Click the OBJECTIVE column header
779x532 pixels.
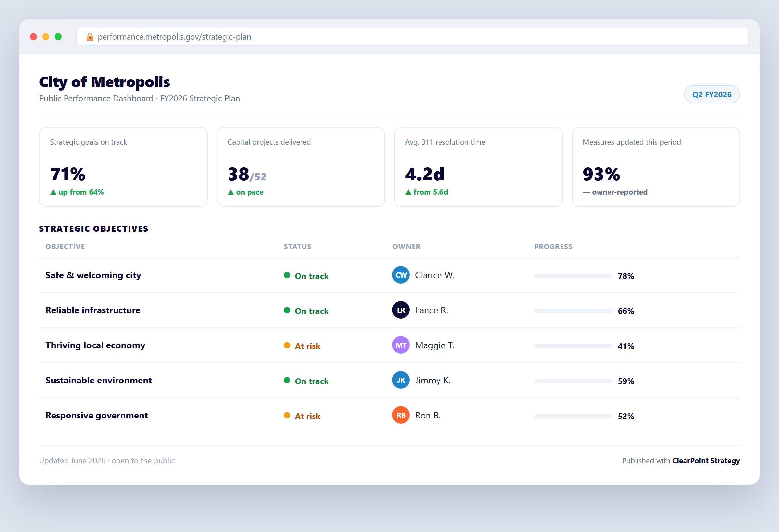click(x=65, y=247)
